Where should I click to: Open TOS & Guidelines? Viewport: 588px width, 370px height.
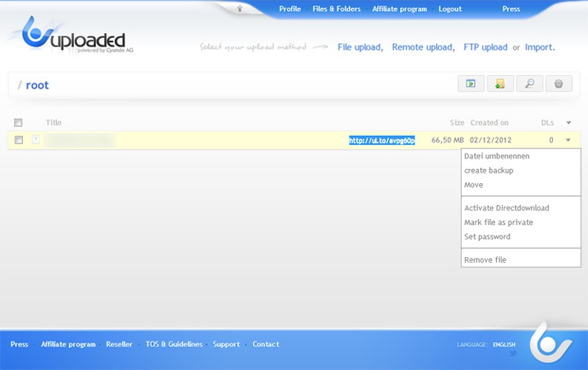[x=174, y=344]
